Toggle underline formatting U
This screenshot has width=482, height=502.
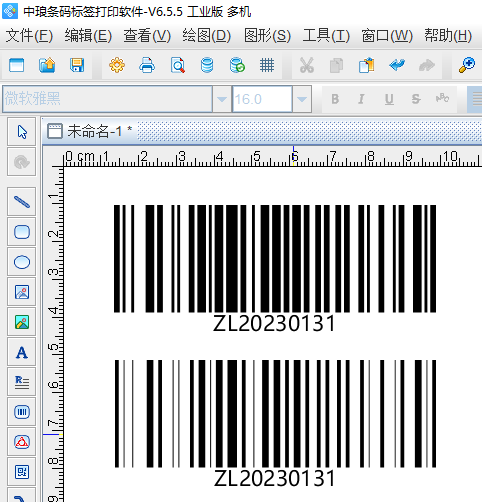click(389, 99)
